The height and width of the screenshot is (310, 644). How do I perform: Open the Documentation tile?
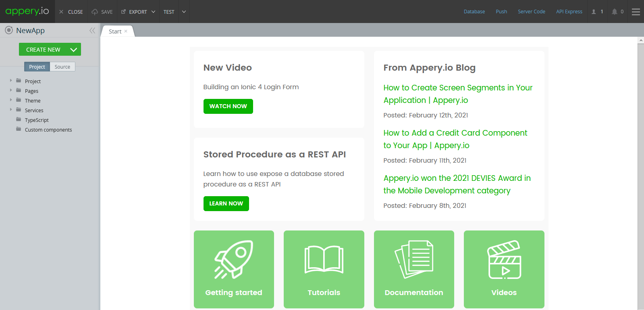coord(414,269)
